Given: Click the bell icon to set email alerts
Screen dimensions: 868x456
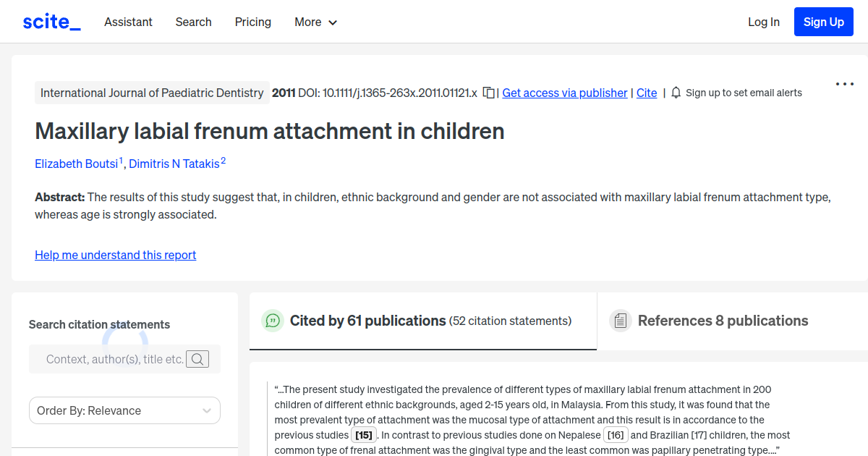Looking at the screenshot, I should point(675,93).
